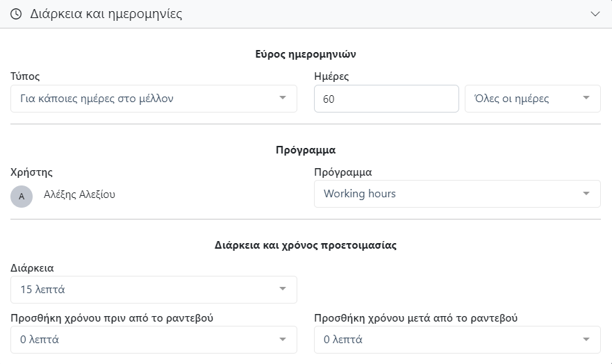Focus the Ημέρες field showing 60
This screenshot has width=612, height=364.
click(386, 99)
